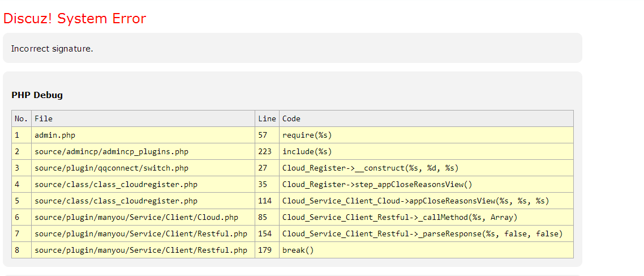Click line number 179 cell
Image resolution: width=644 pixels, height=276 pixels.
[x=267, y=250]
